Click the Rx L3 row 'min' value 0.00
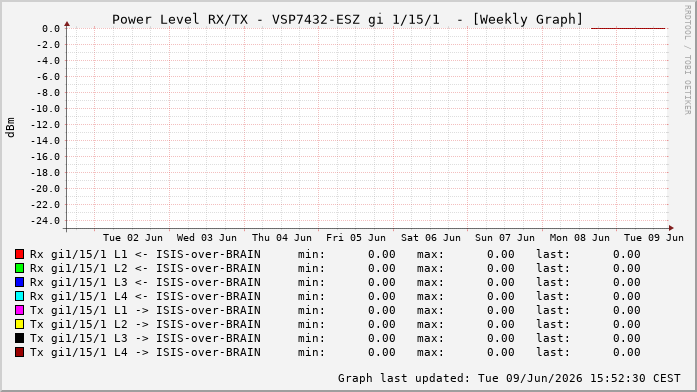 (381, 282)
